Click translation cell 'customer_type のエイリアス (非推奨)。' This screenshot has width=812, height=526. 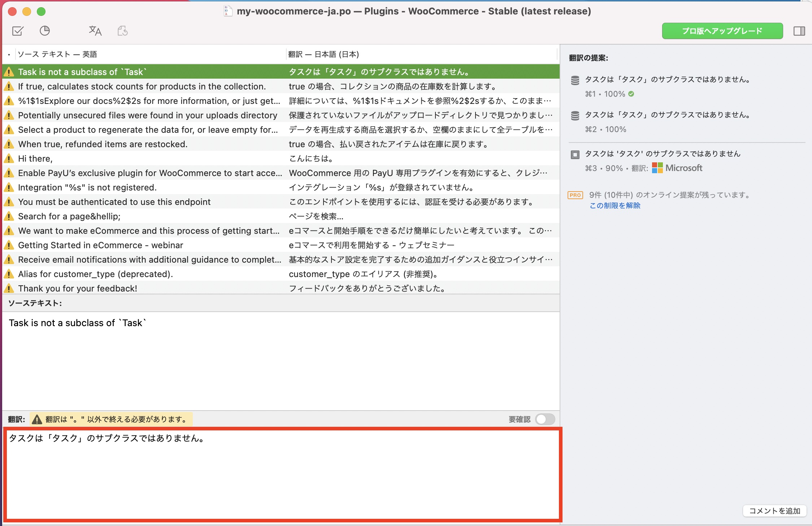[364, 274]
